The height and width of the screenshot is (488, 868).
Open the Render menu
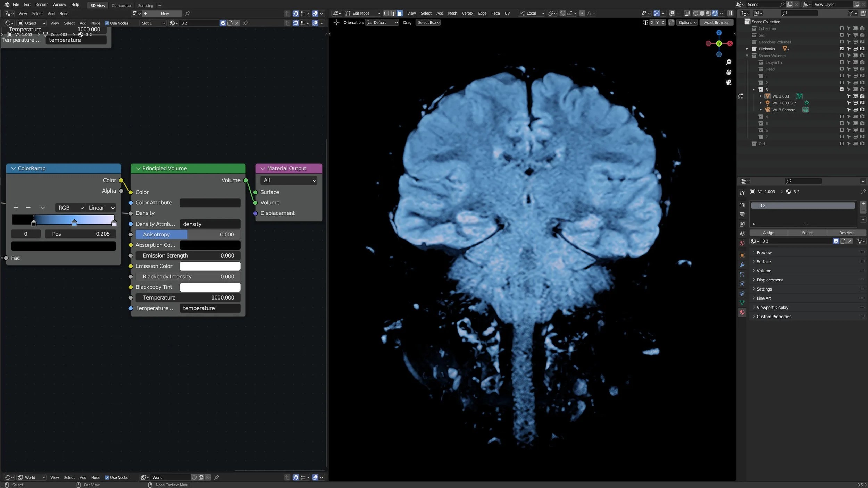[41, 5]
